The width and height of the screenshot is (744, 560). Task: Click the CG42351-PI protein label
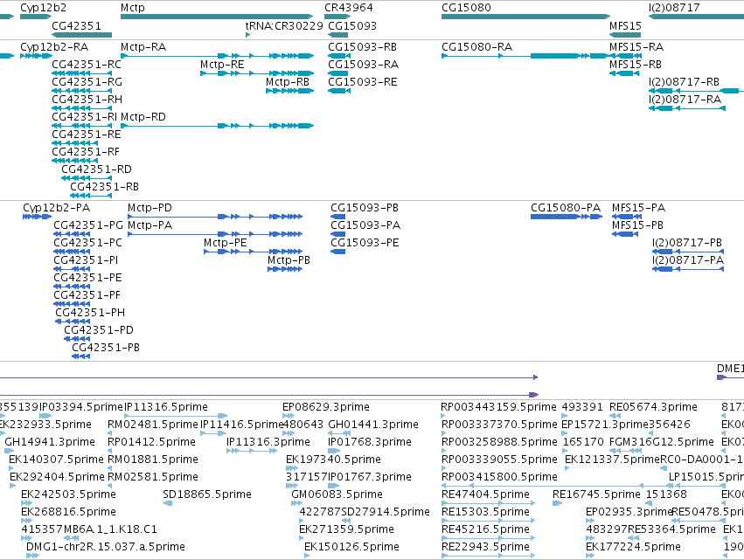click(x=86, y=260)
